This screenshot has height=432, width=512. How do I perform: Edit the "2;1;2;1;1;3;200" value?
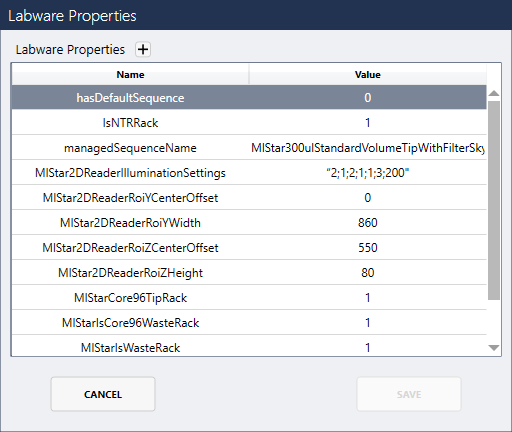coord(368,173)
